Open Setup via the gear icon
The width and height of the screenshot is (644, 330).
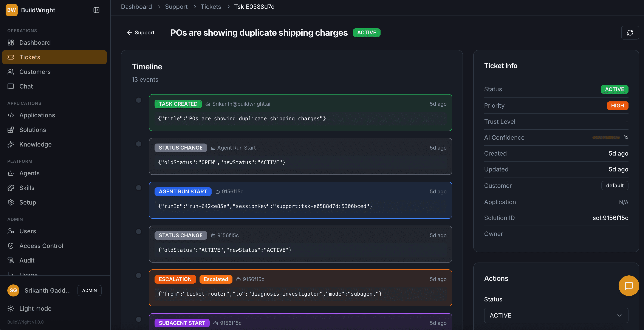pos(11,202)
